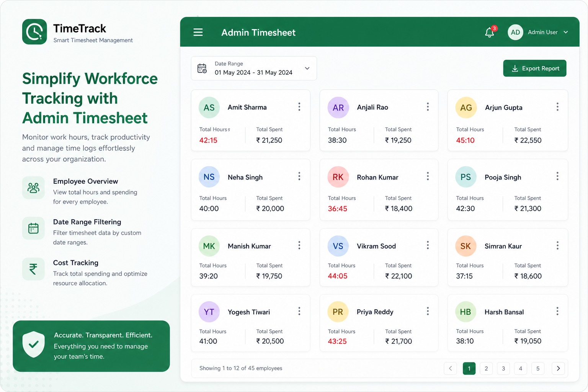Click the VS avatar of Vikram Sood

[338, 246]
